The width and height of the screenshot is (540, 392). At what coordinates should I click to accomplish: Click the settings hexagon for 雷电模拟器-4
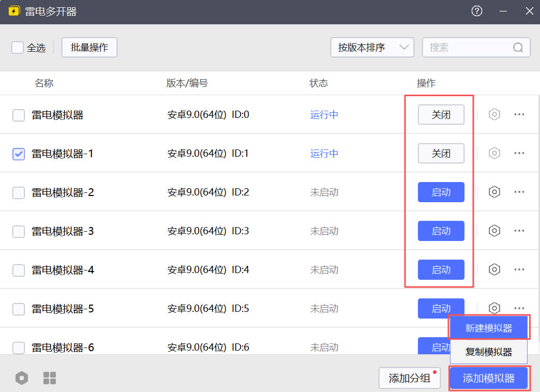click(x=494, y=269)
